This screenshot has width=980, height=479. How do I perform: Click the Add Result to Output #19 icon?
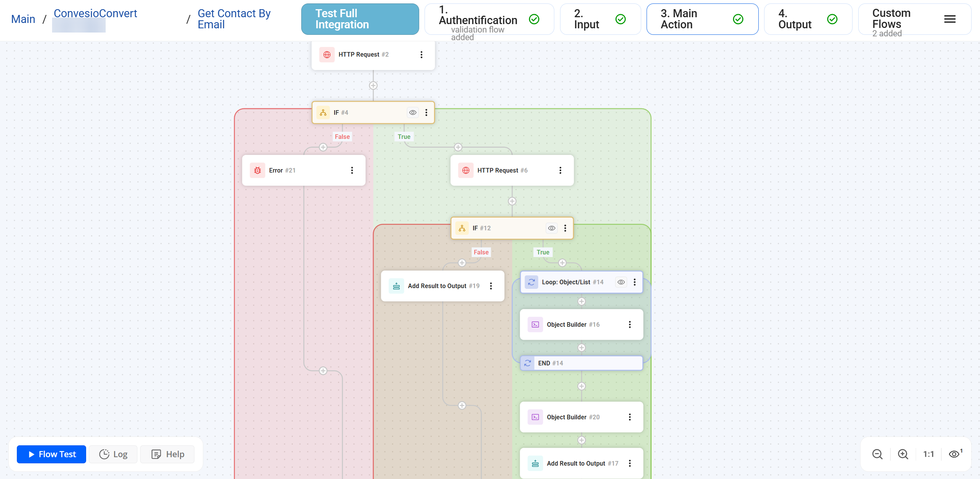click(x=396, y=286)
